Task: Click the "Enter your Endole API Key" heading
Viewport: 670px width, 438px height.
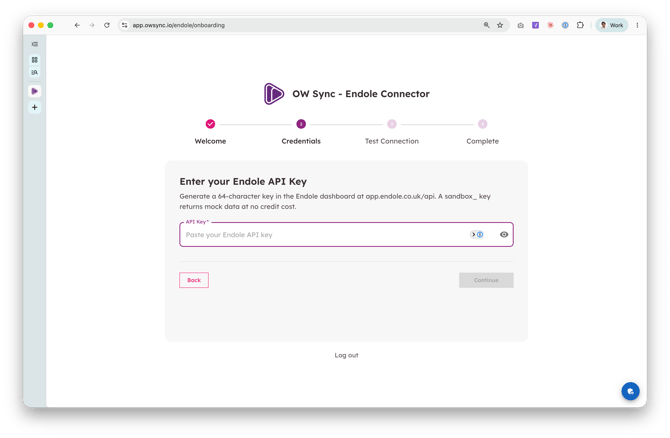Action: 243,182
